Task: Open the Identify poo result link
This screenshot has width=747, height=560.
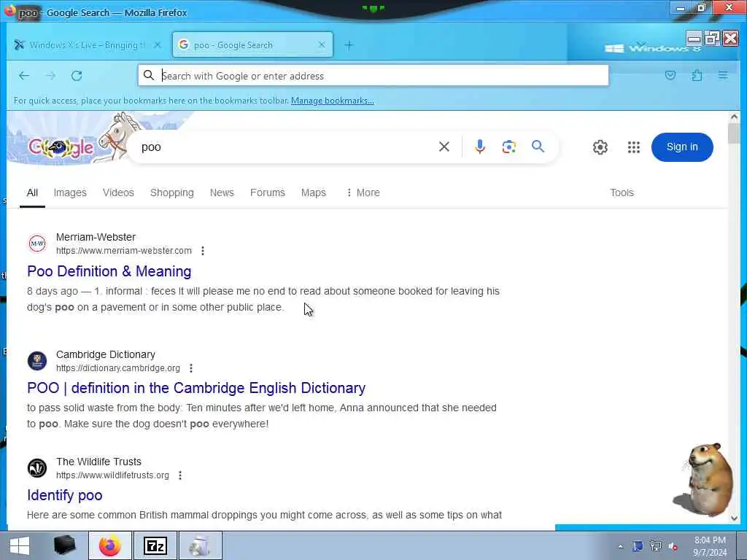Action: (x=65, y=495)
